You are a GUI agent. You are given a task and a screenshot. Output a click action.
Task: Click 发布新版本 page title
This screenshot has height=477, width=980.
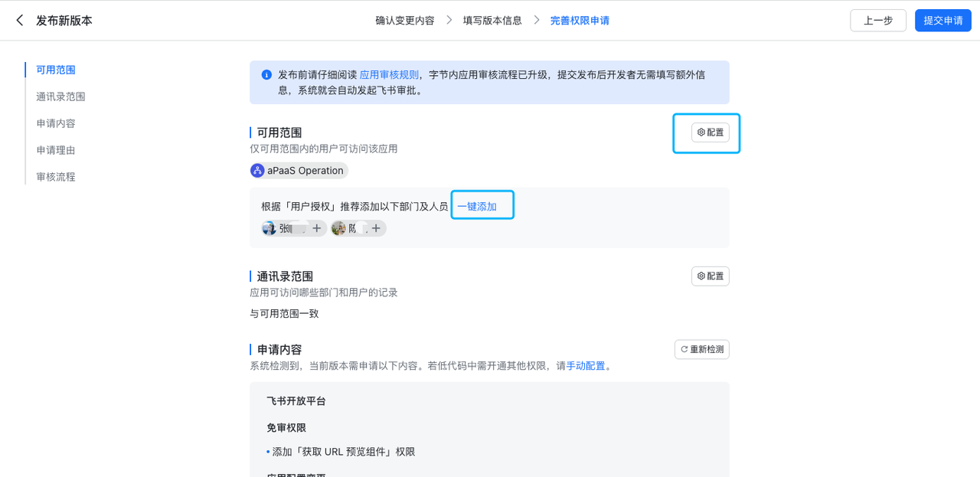[64, 21]
